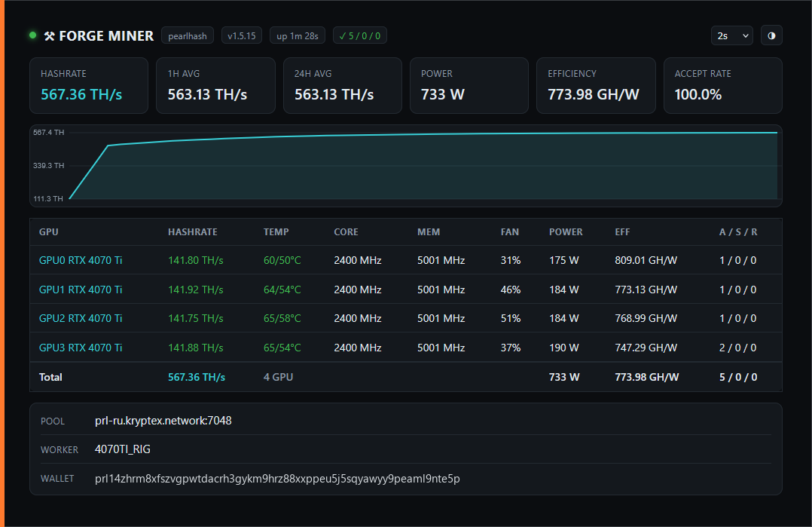This screenshot has height=527, width=812.
Task: Click the HASHRATE stat card
Action: [x=89, y=85]
